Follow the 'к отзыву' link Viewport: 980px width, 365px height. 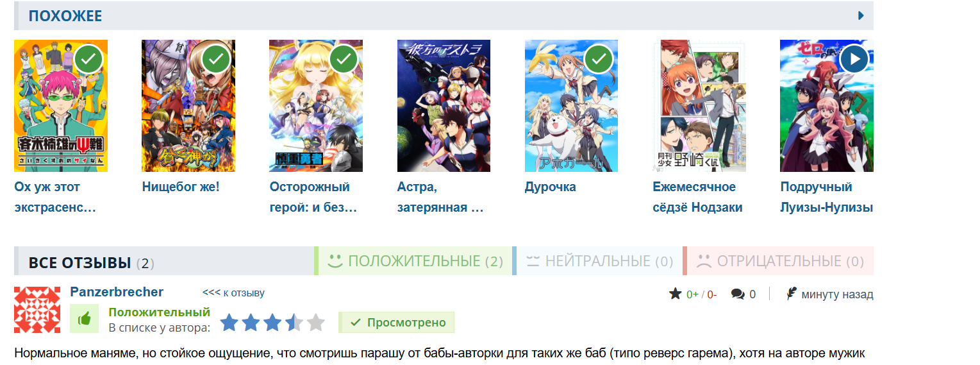coord(233,293)
